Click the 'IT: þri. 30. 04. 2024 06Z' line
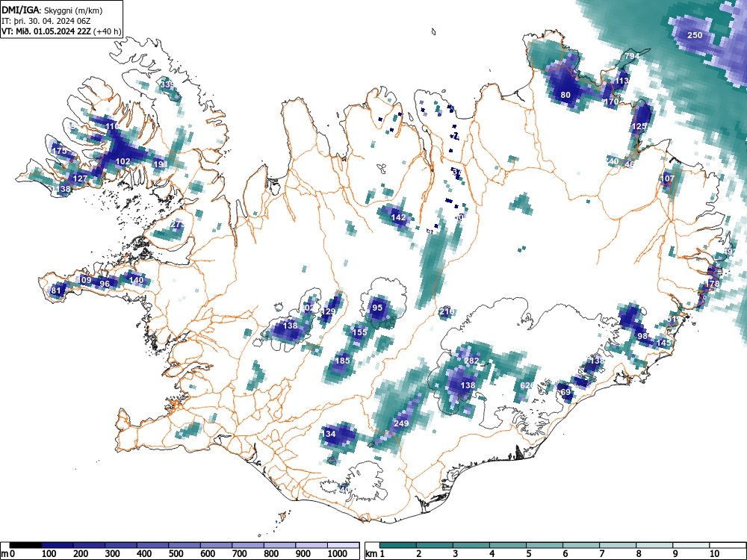The image size is (747, 560). pos(46,21)
